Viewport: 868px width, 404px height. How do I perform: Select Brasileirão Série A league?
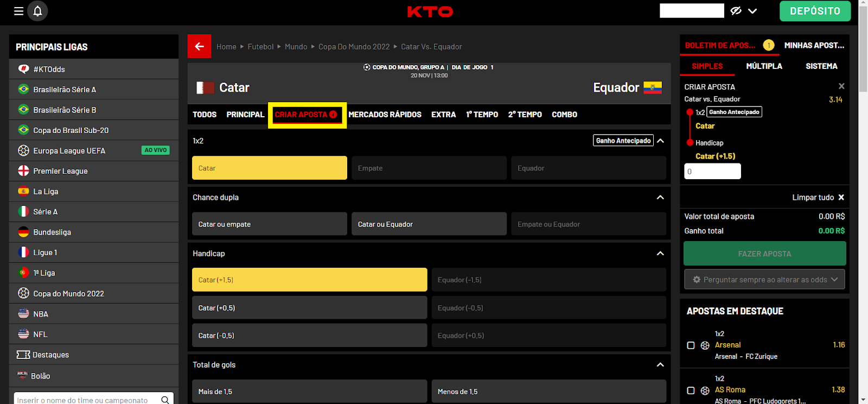94,90
